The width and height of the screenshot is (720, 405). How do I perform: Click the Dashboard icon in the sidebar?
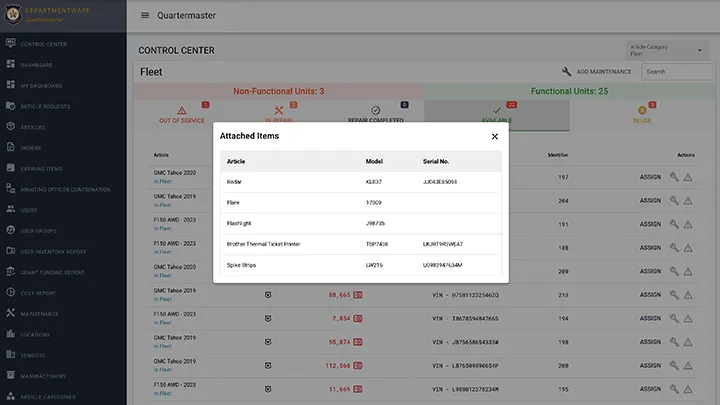(x=10, y=65)
